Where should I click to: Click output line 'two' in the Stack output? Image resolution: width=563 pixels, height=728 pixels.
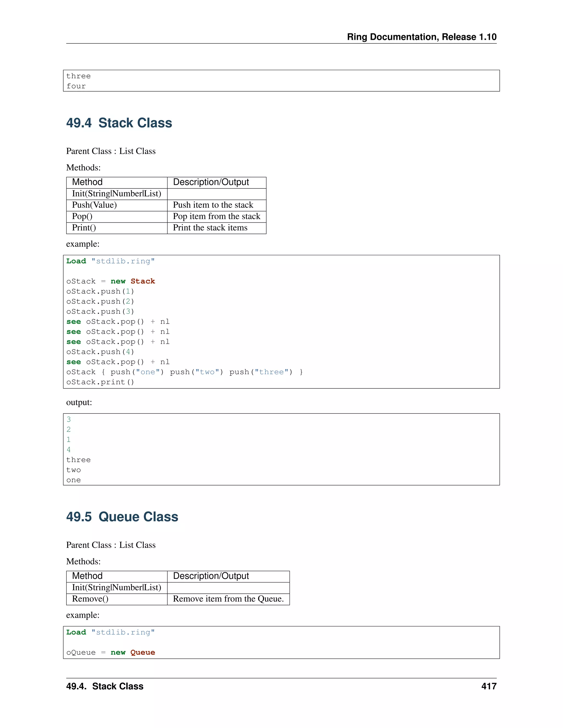pos(73,470)
